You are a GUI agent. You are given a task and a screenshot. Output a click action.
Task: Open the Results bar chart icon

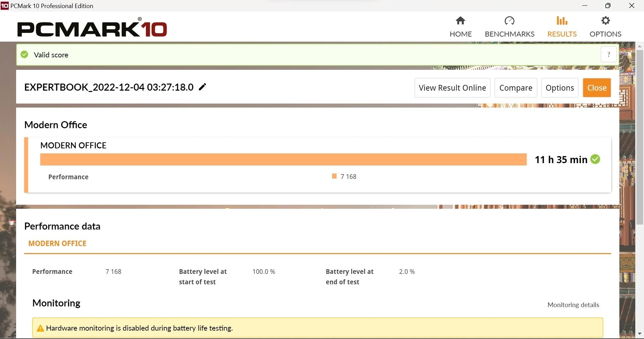pos(562,21)
